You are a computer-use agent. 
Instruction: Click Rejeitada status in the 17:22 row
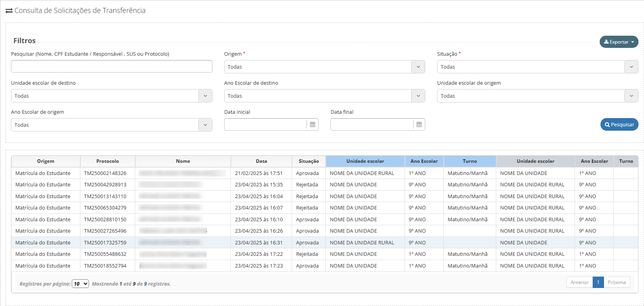307,254
